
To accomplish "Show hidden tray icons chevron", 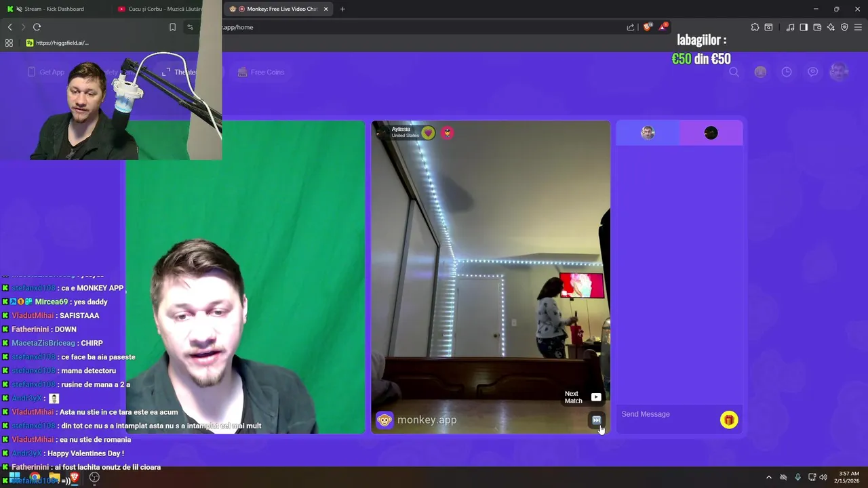I will [x=768, y=477].
